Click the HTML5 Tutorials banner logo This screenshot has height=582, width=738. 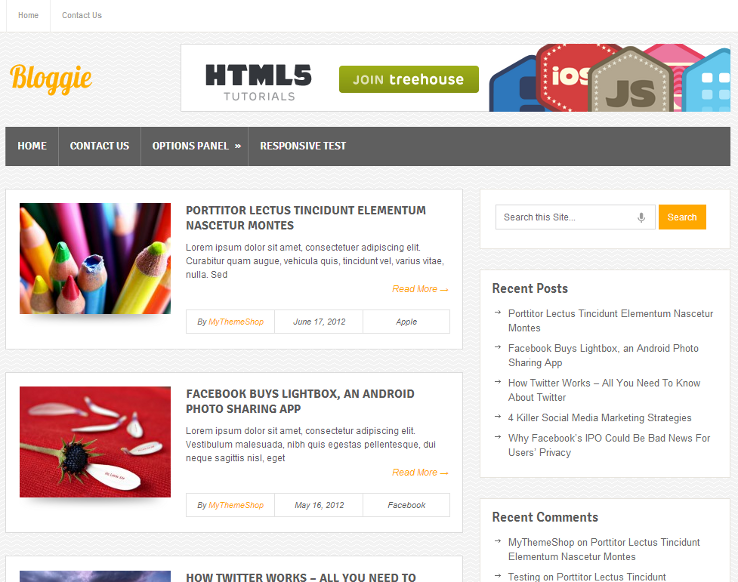(258, 81)
